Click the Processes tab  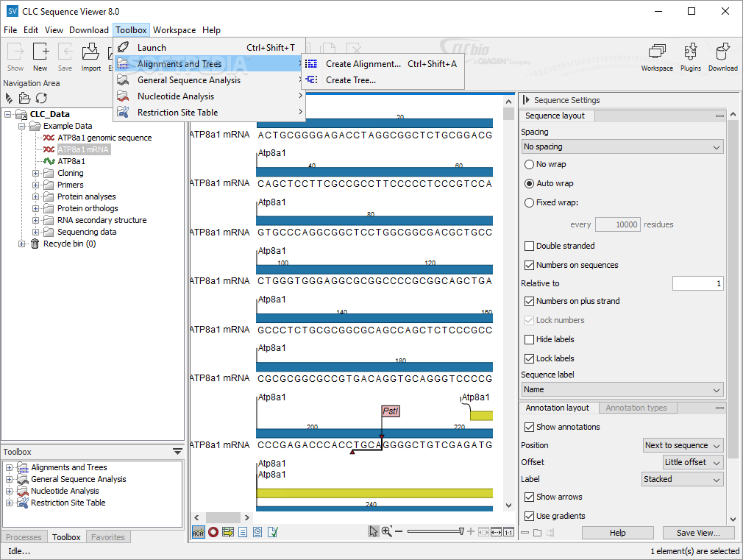point(24,536)
